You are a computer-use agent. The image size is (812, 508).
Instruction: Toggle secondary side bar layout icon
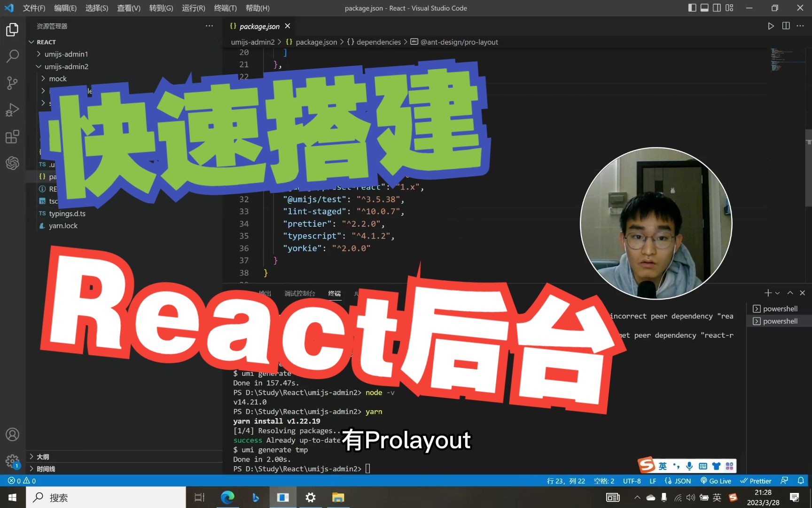(x=717, y=8)
